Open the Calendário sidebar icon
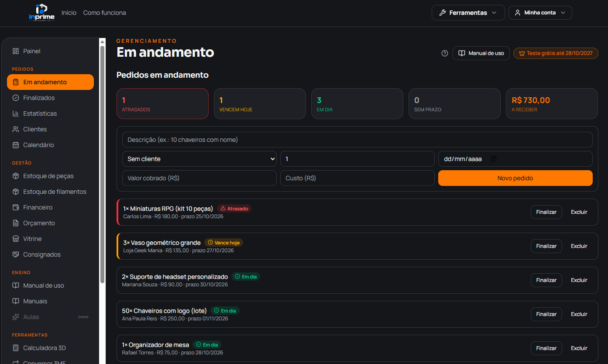Viewport: 608px width, 364px height. click(16, 145)
